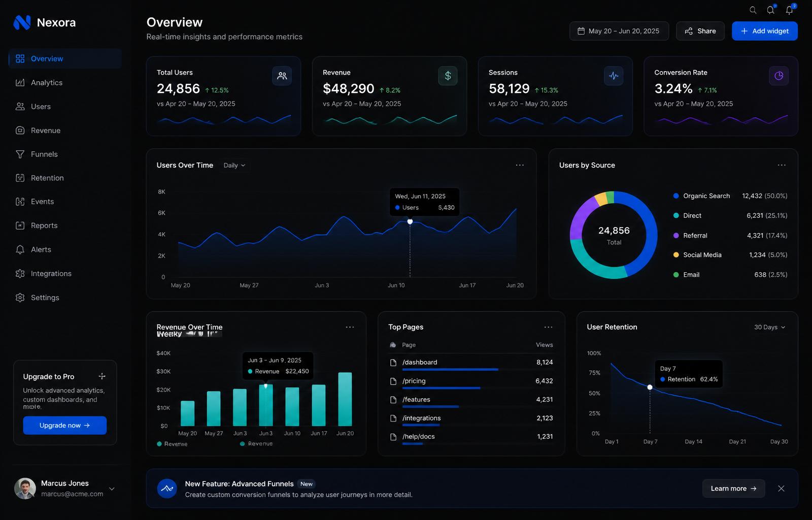Click the 58,129 sessions figure

tap(509, 89)
